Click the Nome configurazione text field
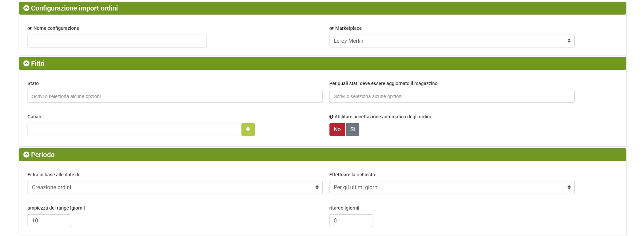The image size is (644, 236). click(117, 41)
